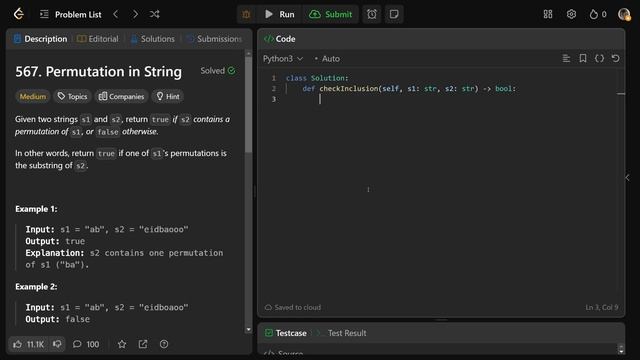
Task: Dislike the problem thumbs down
Action: [x=57, y=344]
